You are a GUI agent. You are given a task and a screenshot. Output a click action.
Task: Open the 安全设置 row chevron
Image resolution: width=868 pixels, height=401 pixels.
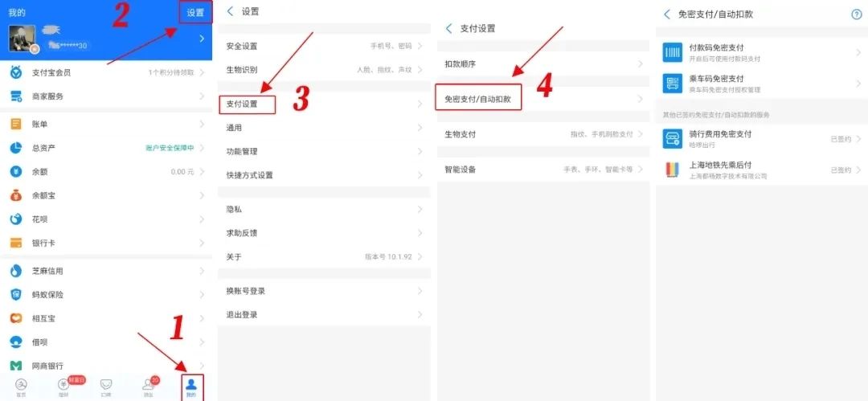420,46
